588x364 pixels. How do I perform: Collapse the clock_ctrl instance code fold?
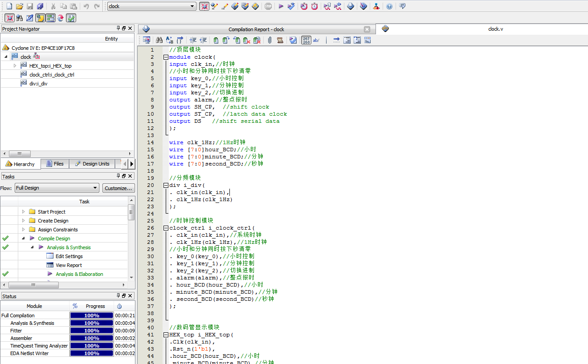coord(166,228)
